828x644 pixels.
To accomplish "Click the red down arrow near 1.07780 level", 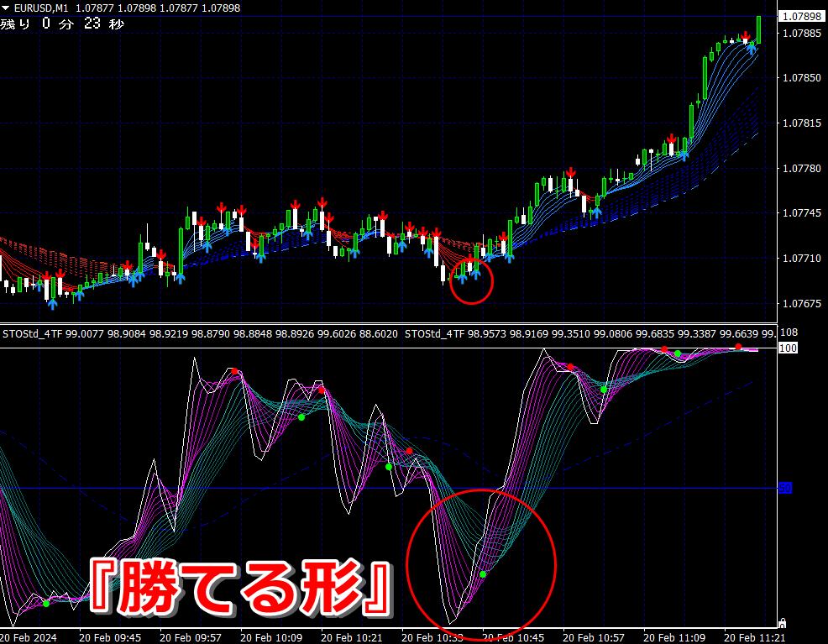I will (570, 173).
